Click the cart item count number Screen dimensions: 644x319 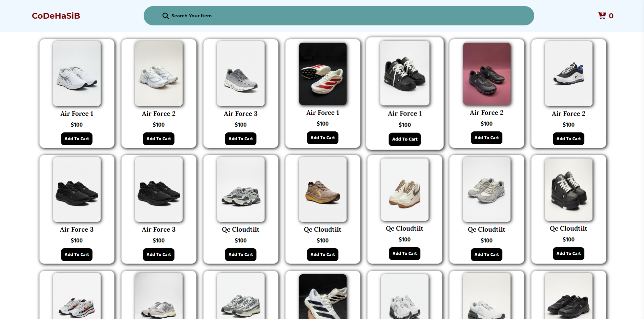pyautogui.click(x=611, y=16)
